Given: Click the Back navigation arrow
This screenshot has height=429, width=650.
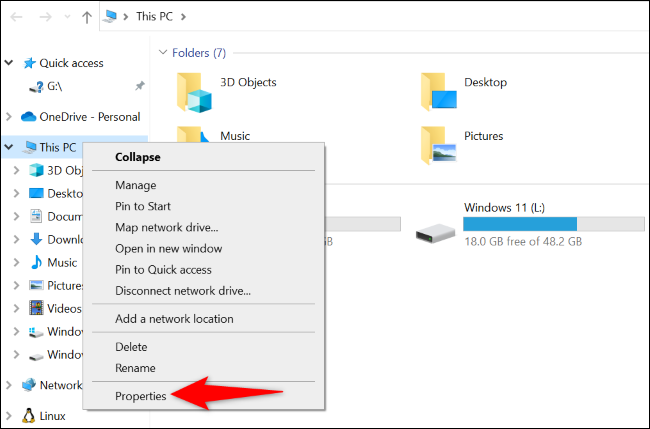Looking at the screenshot, I should click(15, 17).
